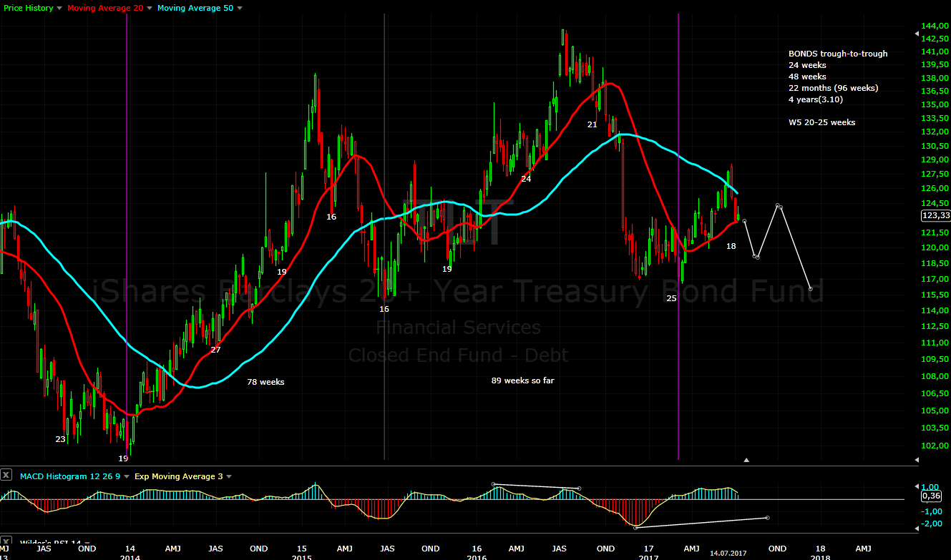The width and height of the screenshot is (951, 560).
Task: Open the Moving Average 20 settings dropdown
Action: [147, 8]
